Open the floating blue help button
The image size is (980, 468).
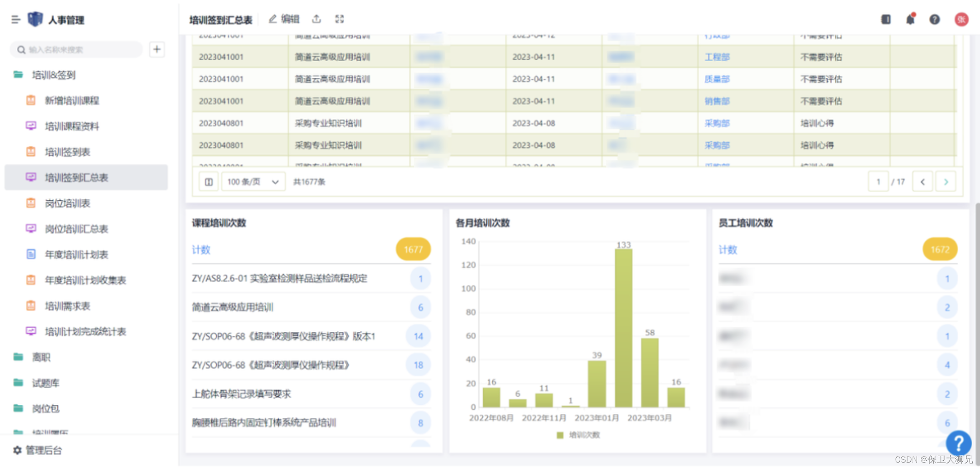pos(958,443)
